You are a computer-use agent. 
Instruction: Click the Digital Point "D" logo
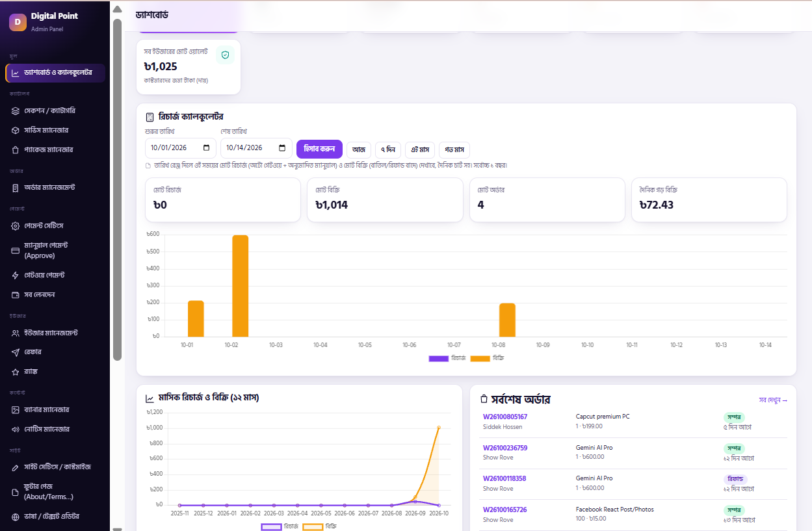tap(18, 22)
